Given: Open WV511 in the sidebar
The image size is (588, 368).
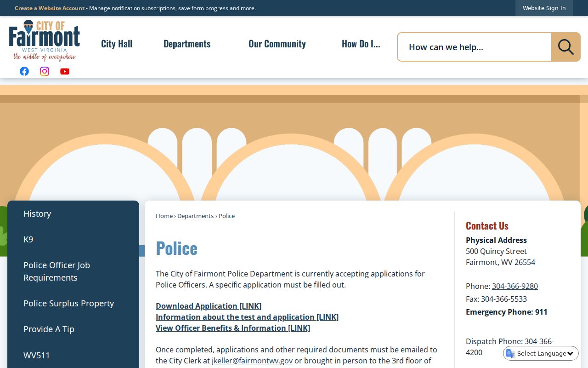Looking at the screenshot, I should 36,355.
